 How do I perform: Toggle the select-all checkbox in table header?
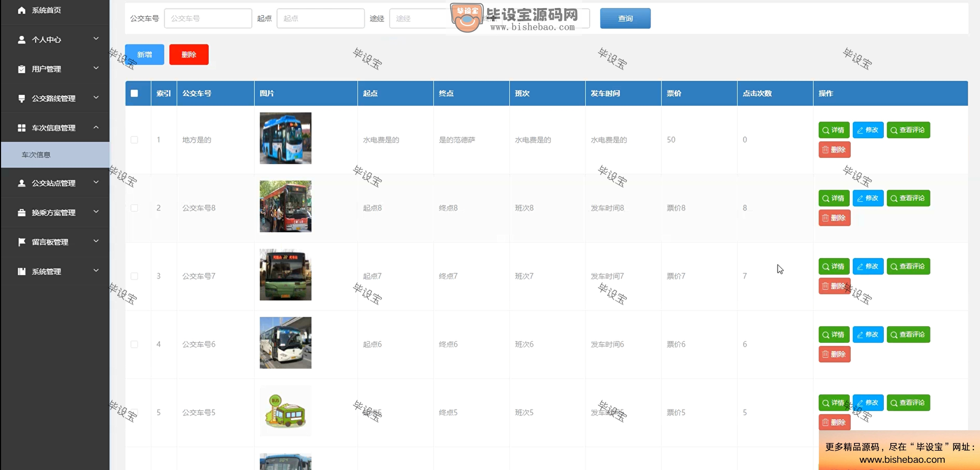coord(134,93)
